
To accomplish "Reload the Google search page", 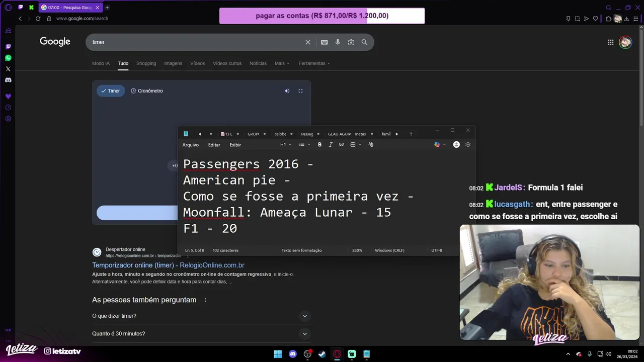I will click(38, 19).
